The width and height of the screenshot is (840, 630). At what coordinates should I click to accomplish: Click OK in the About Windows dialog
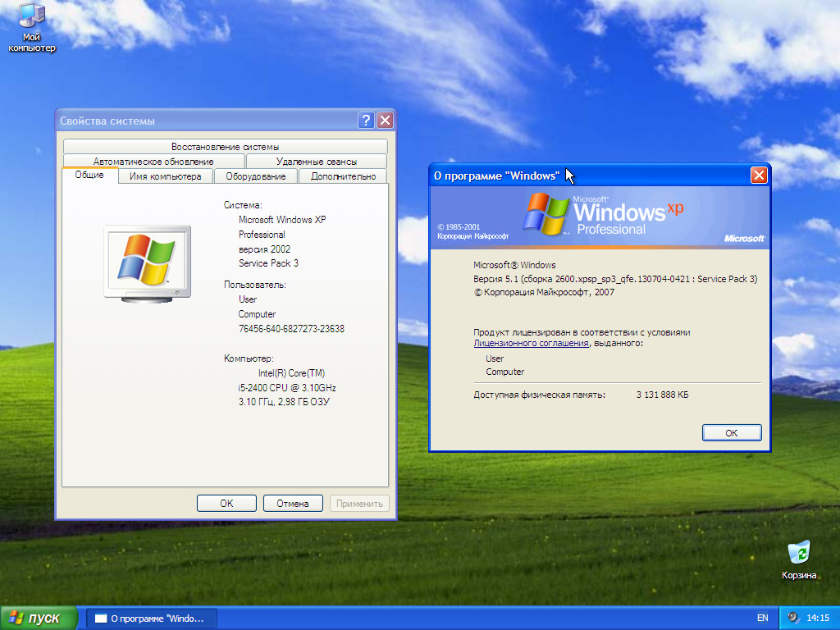click(x=731, y=432)
